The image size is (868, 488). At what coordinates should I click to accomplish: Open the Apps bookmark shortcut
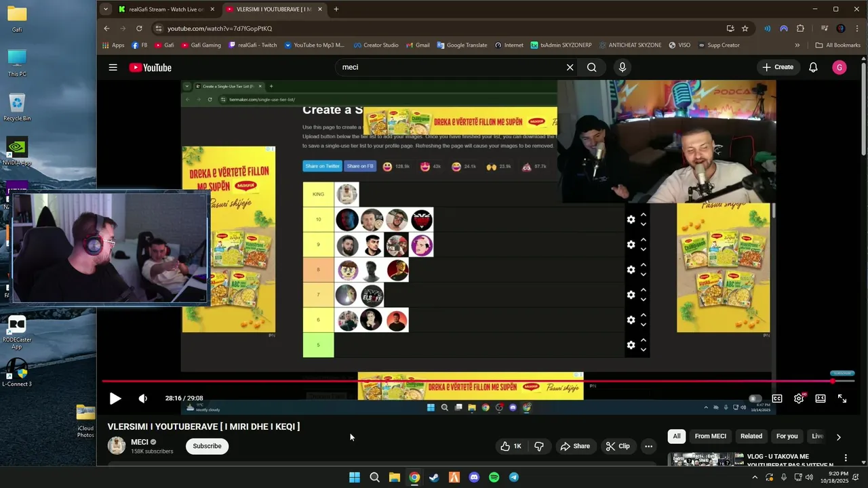113,45
